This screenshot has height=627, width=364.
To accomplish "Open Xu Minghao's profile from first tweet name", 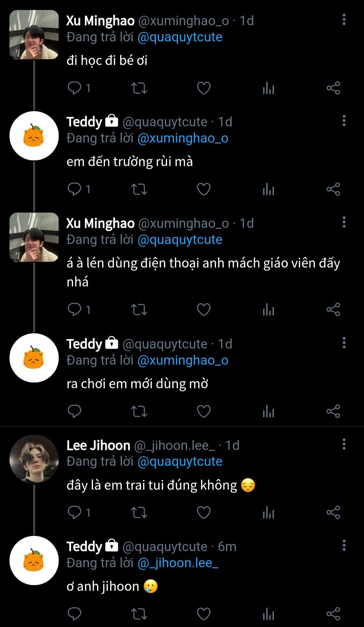I will pos(100,21).
